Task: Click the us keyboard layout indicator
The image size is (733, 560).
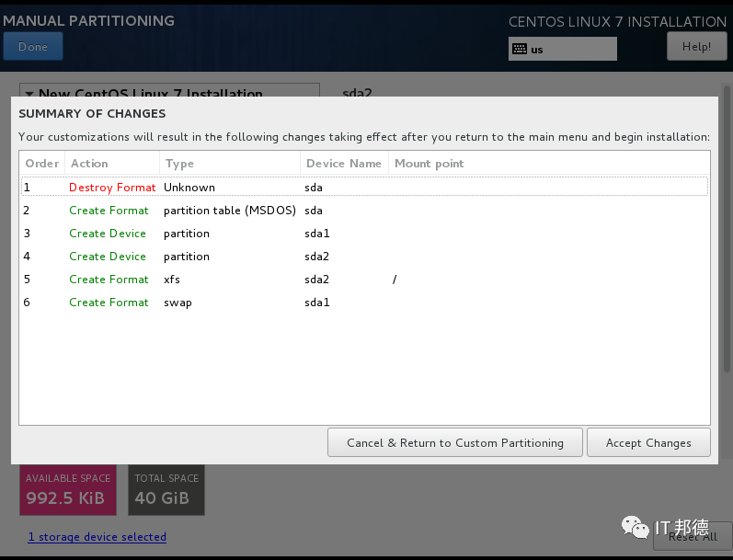Action: tap(562, 49)
